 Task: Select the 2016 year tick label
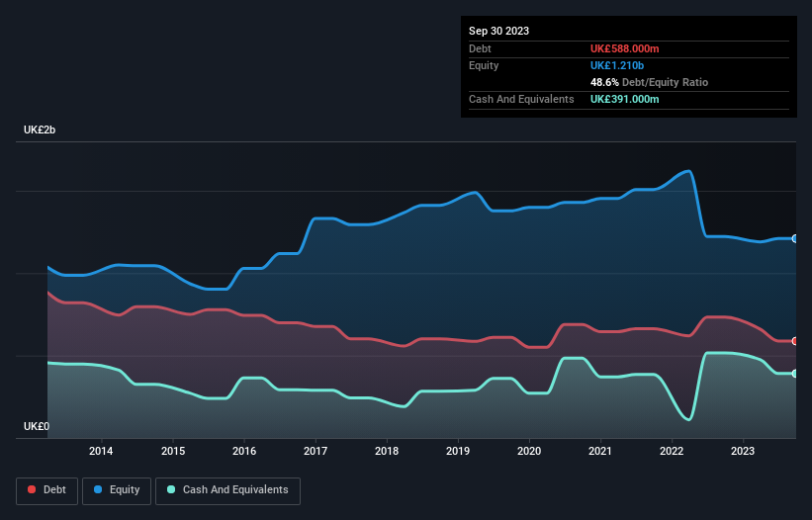[244, 452]
